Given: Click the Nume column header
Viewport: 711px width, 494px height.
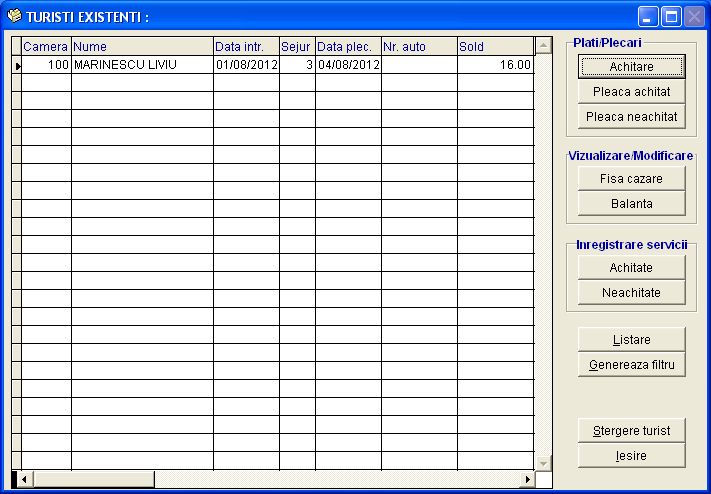Looking at the screenshot, I should (142, 46).
